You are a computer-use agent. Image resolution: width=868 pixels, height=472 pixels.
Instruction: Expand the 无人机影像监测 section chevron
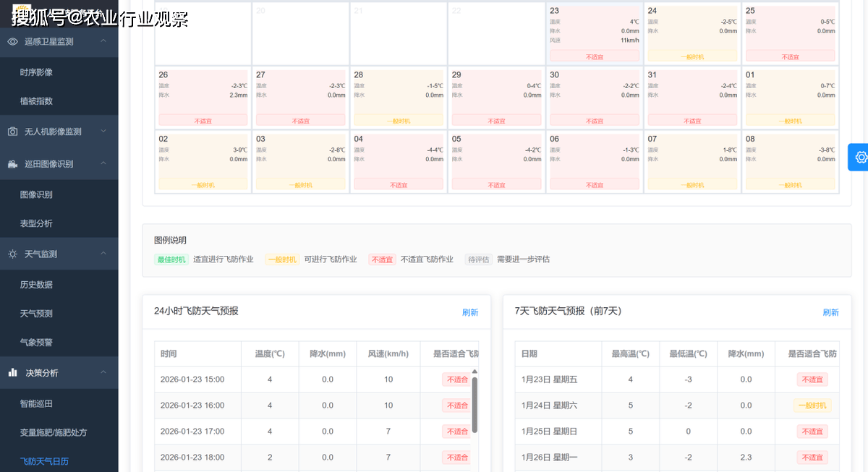pyautogui.click(x=103, y=132)
